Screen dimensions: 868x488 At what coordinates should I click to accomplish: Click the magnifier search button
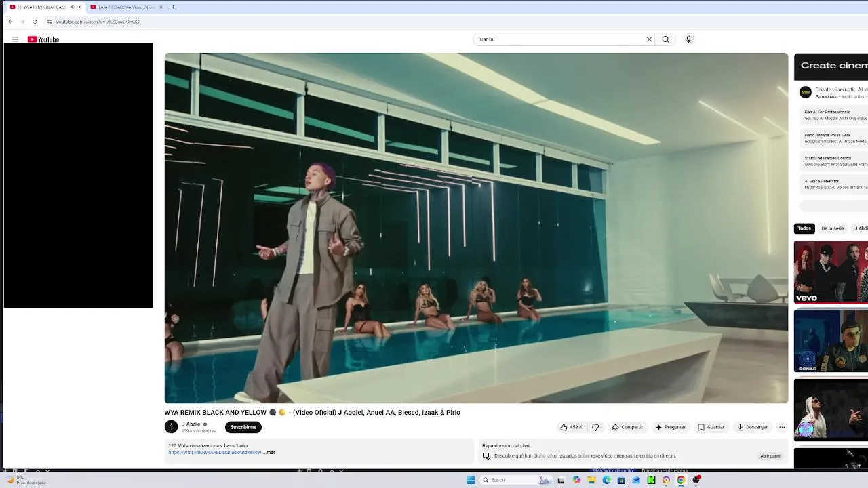click(665, 39)
